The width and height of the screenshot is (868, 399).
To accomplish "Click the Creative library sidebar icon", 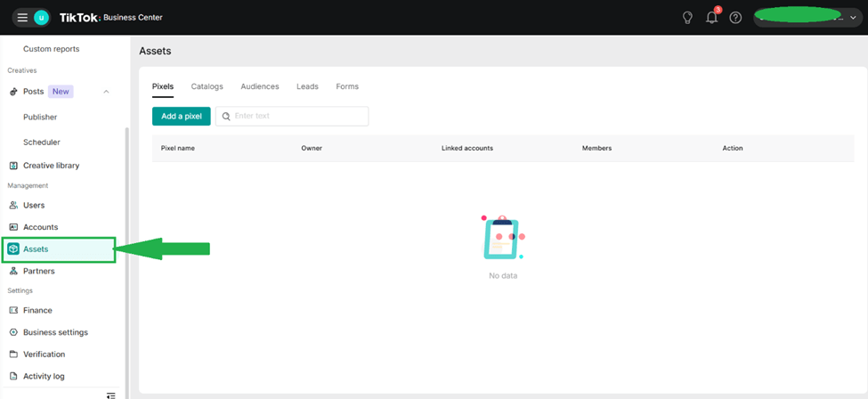I will (x=13, y=166).
